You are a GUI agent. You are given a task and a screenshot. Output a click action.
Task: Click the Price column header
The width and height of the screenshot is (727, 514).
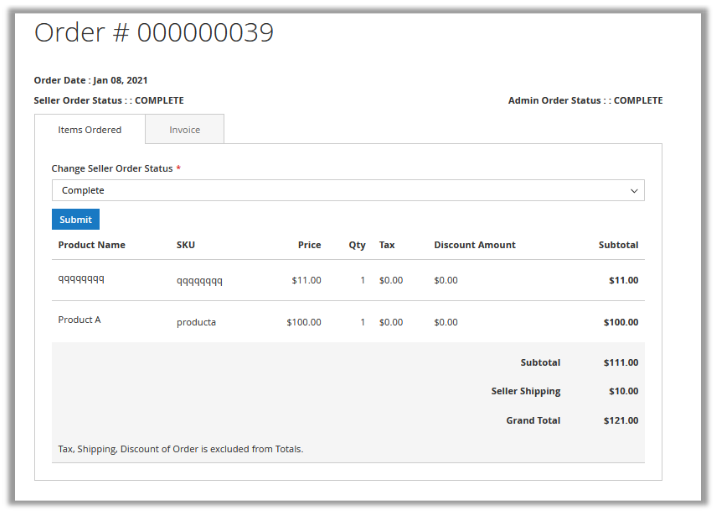[x=309, y=245]
